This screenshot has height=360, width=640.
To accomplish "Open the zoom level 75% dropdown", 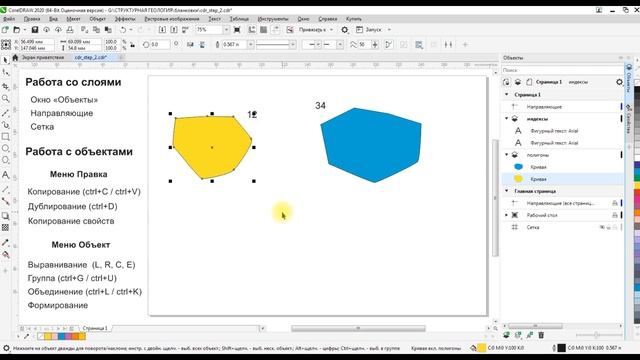I will click(226, 30).
